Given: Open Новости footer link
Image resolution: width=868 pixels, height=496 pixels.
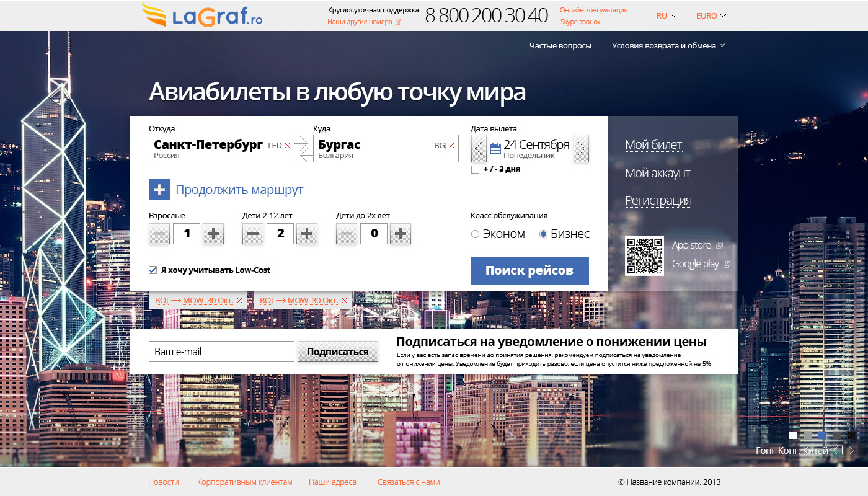Looking at the screenshot, I should [163, 482].
